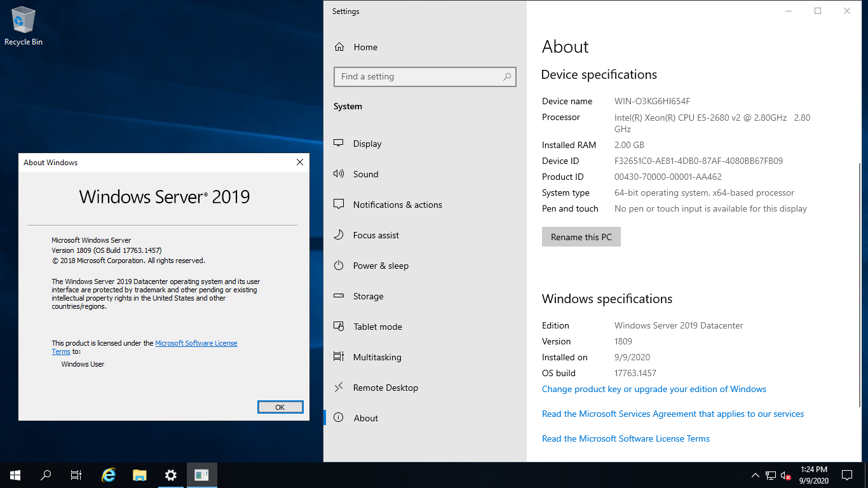Select the Display settings icon
The width and height of the screenshot is (868, 488).
point(339,144)
